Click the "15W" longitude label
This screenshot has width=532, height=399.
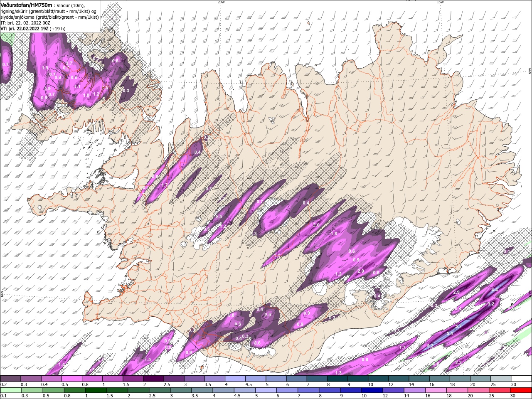440,2
